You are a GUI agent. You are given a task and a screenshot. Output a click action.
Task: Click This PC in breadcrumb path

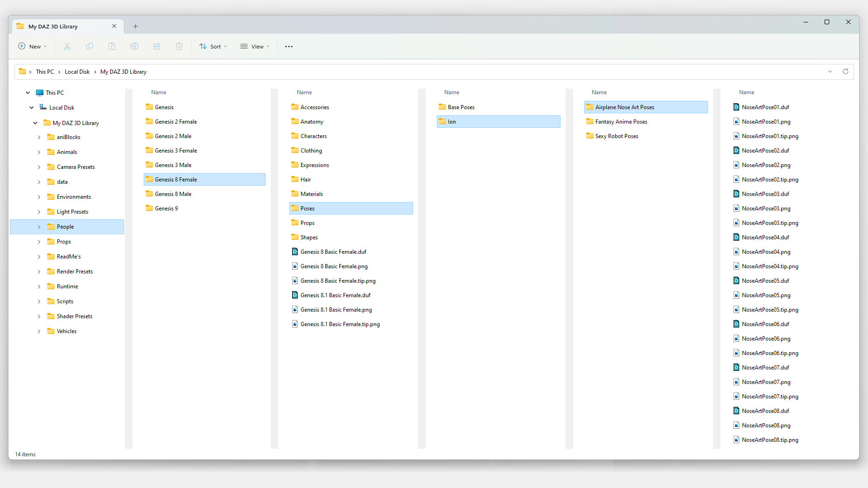pyautogui.click(x=45, y=71)
